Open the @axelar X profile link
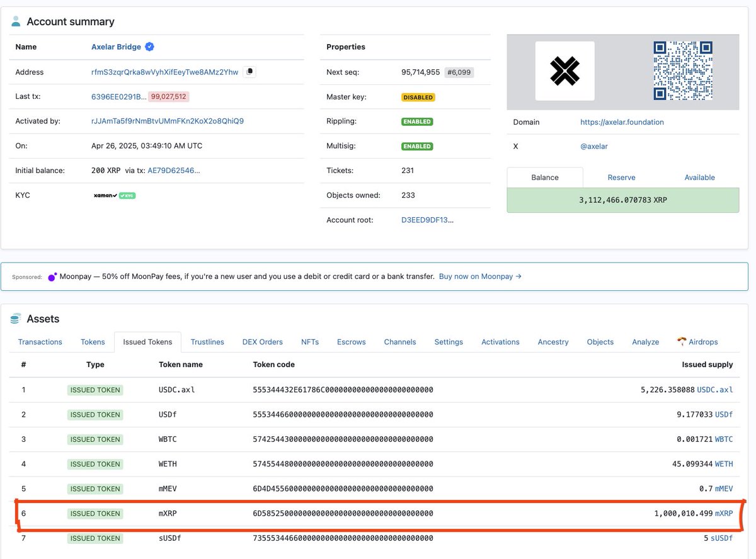Screen dimensions: 756x559 point(594,146)
